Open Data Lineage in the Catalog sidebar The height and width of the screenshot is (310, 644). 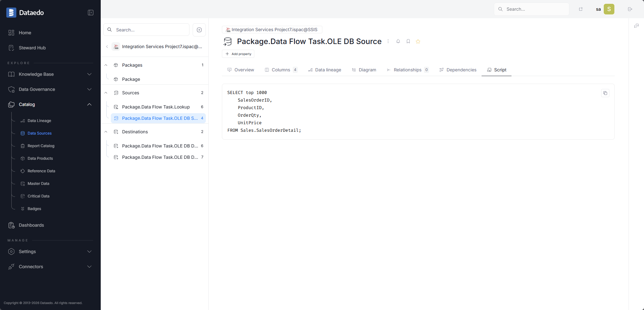coord(39,120)
